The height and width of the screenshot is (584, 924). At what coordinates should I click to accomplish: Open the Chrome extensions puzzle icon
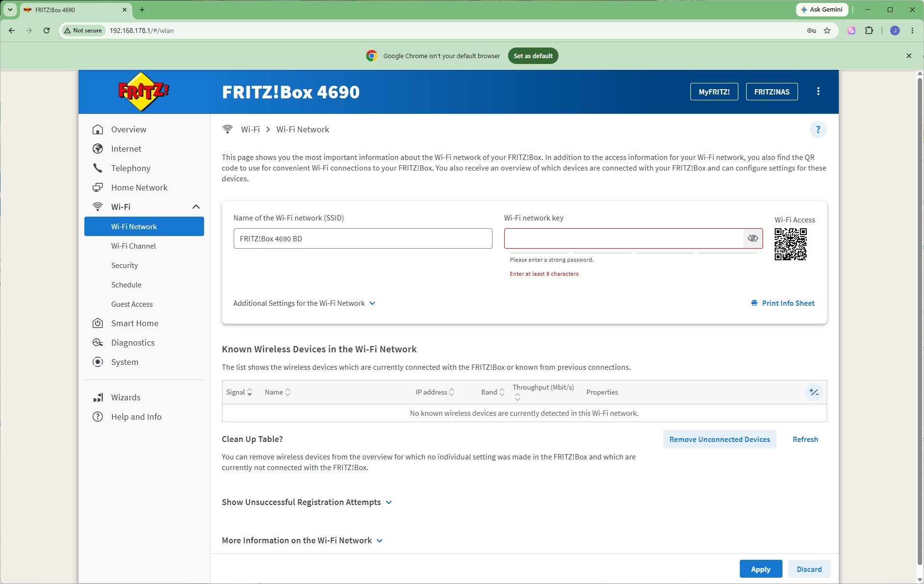(x=869, y=31)
